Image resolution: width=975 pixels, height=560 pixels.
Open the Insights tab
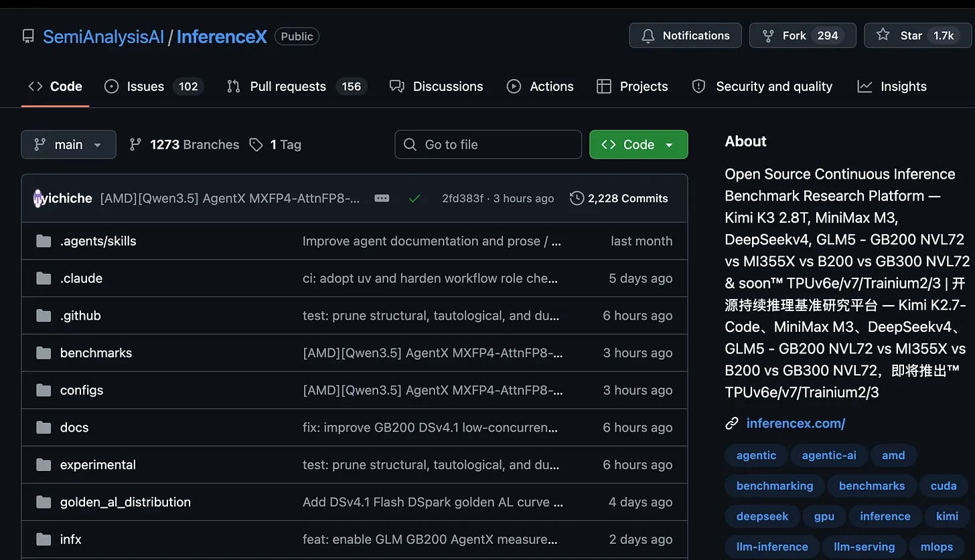tap(892, 86)
